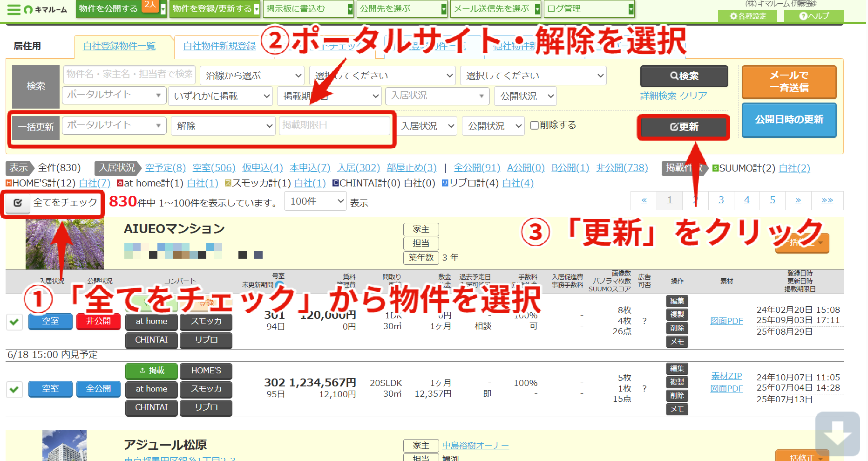Click the クリア link

pos(693,96)
